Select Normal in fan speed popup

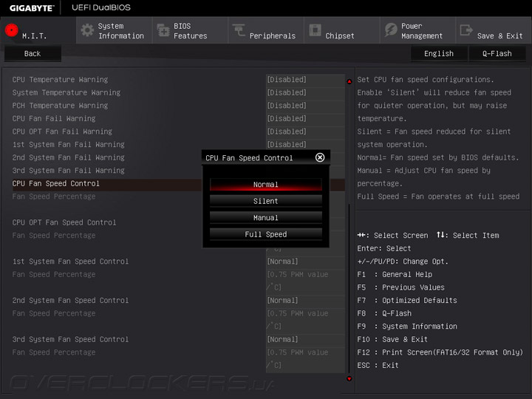[x=266, y=185]
